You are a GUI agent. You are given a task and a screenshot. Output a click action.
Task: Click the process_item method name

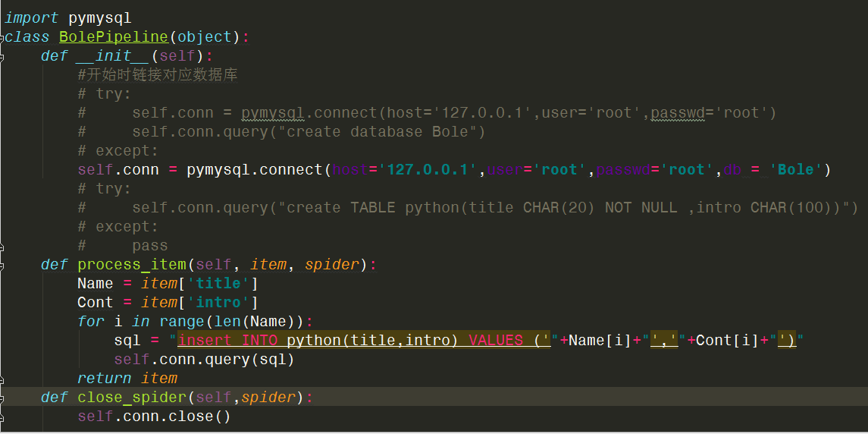click(x=132, y=265)
